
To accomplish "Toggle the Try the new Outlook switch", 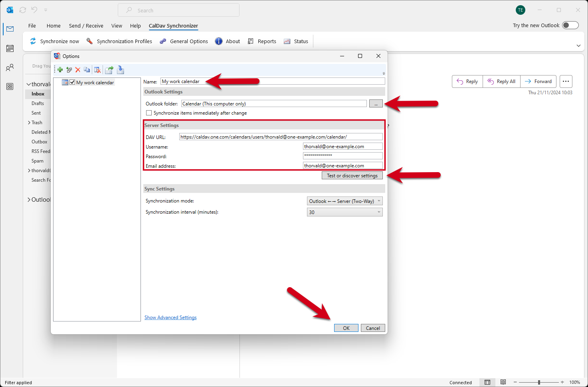I will coord(570,25).
